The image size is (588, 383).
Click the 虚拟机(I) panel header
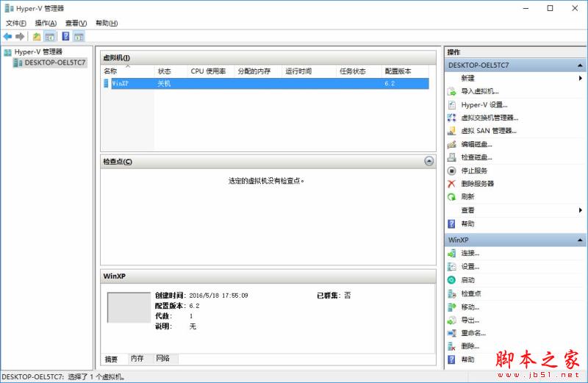pyautogui.click(x=268, y=58)
